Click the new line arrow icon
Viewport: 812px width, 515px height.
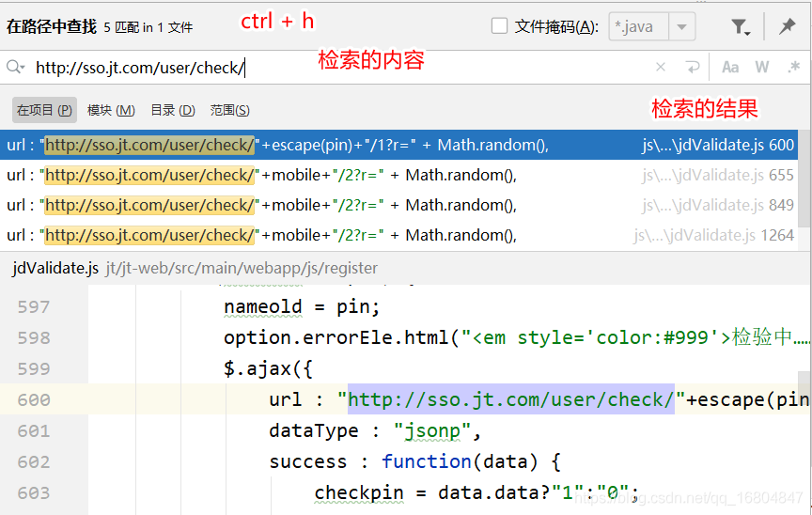(692, 68)
